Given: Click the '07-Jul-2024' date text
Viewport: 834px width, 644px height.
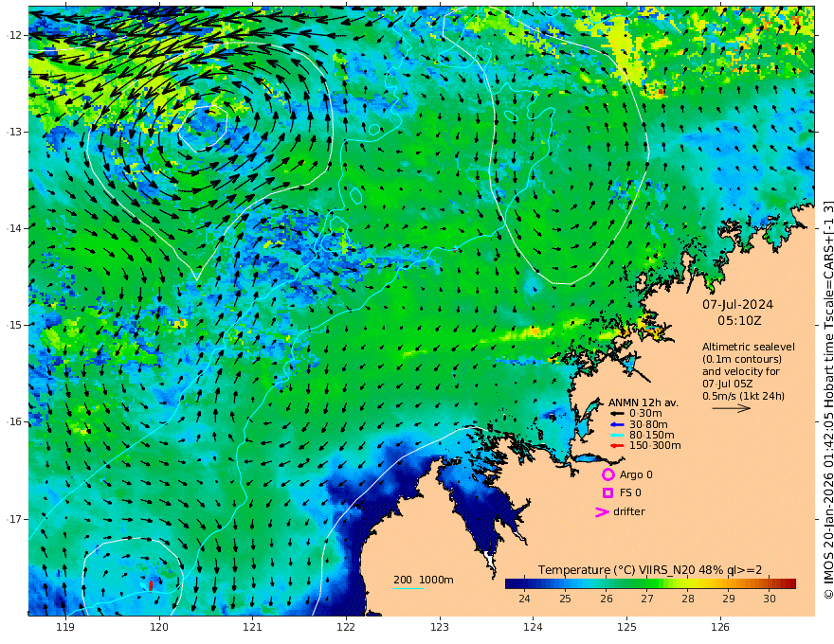Looking at the screenshot, I should [x=737, y=305].
